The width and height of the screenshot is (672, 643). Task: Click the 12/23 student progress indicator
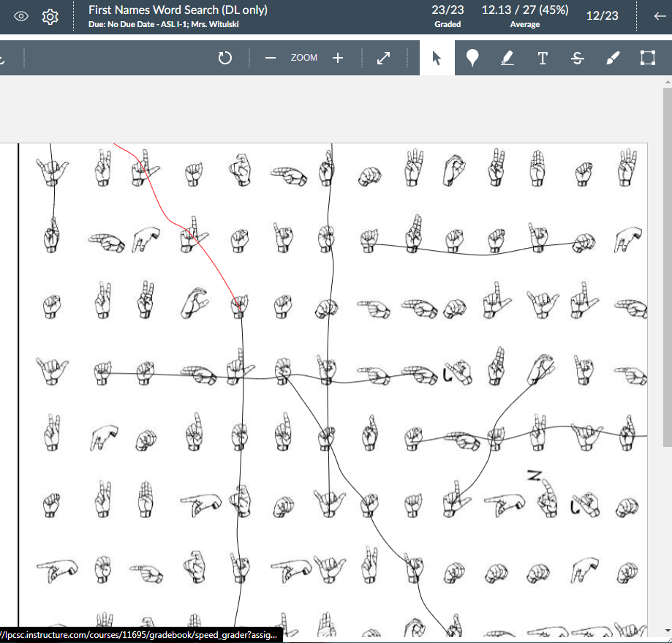pyautogui.click(x=602, y=15)
